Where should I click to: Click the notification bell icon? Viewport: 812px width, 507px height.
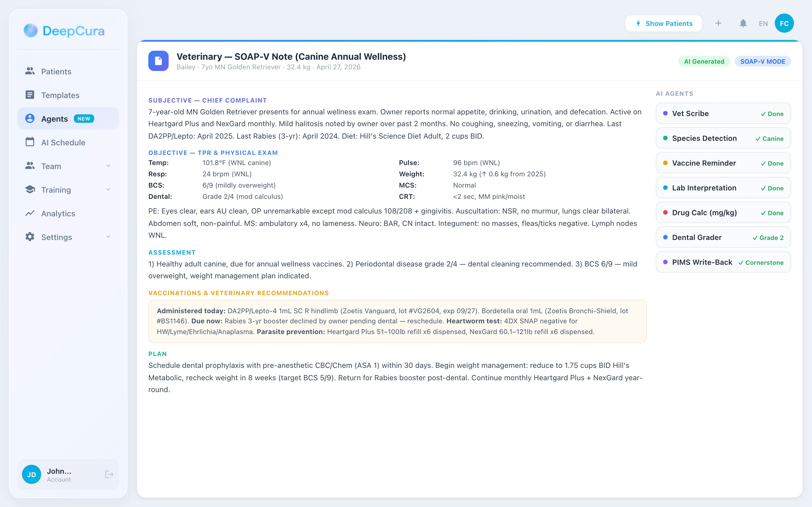coord(743,23)
